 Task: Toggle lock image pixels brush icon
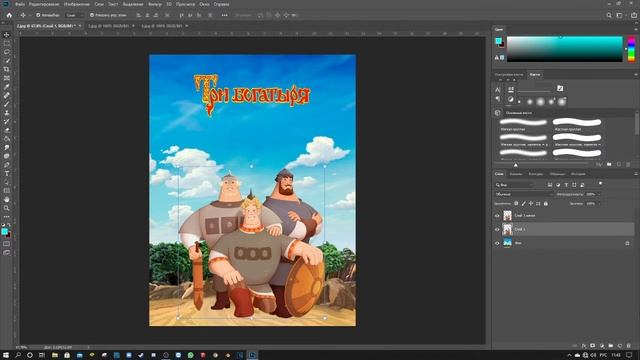pos(523,203)
